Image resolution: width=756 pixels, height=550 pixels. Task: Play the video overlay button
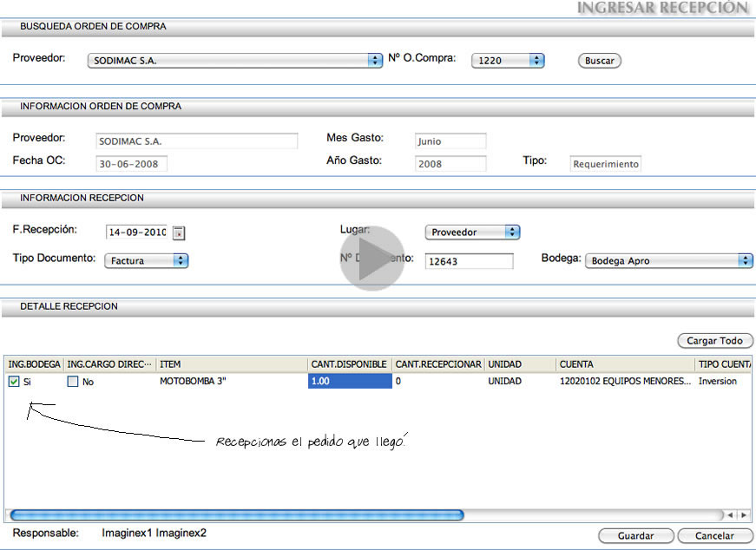point(372,259)
